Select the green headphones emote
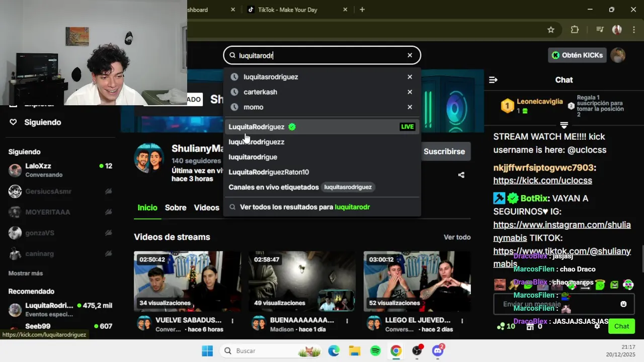644x362 pixels. click(628, 285)
